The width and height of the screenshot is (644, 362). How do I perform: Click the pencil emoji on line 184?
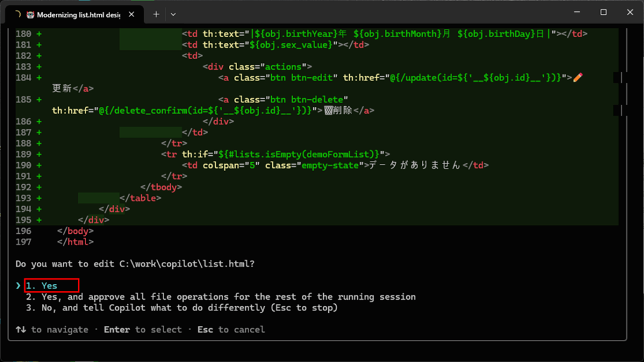pos(578,77)
